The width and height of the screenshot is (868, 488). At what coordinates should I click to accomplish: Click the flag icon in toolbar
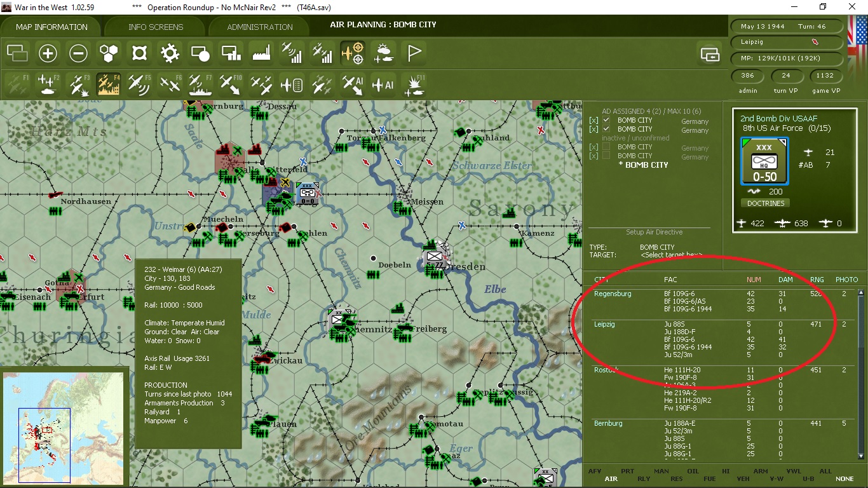pos(414,53)
